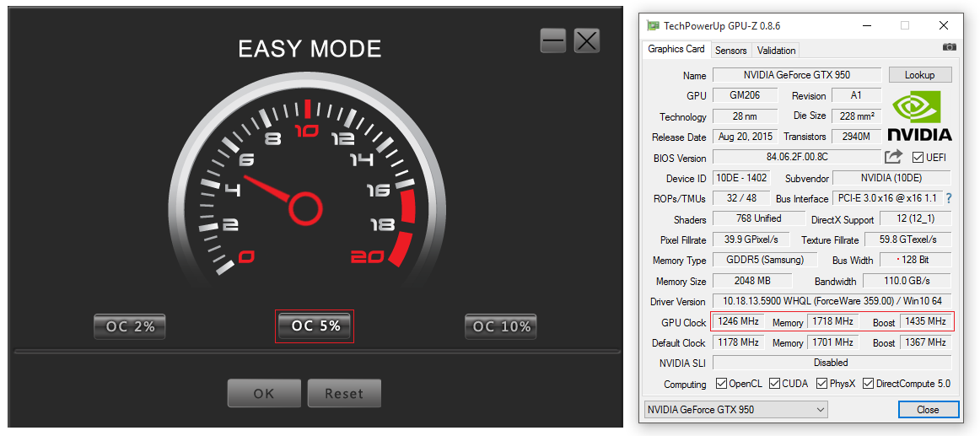Click the Lookup button in GPU-Z
The width and height of the screenshot is (980, 436).
pos(920,75)
